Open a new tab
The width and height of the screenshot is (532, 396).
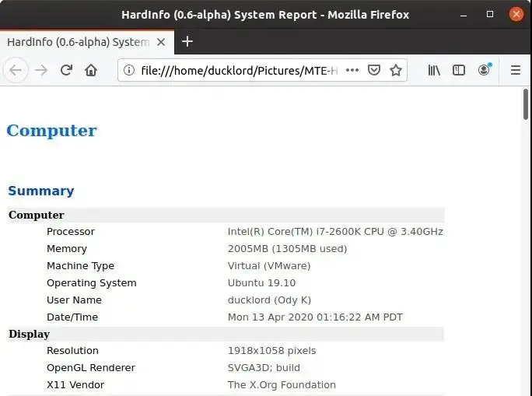187,42
